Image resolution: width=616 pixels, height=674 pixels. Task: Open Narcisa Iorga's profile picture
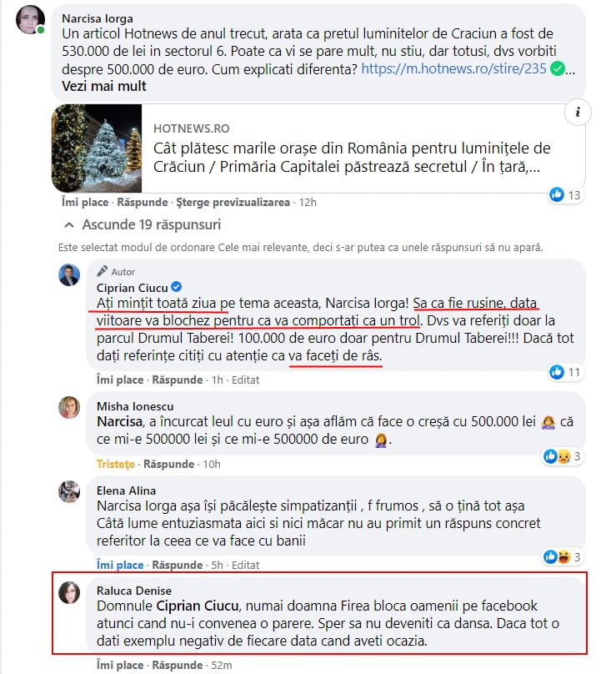[x=30, y=20]
